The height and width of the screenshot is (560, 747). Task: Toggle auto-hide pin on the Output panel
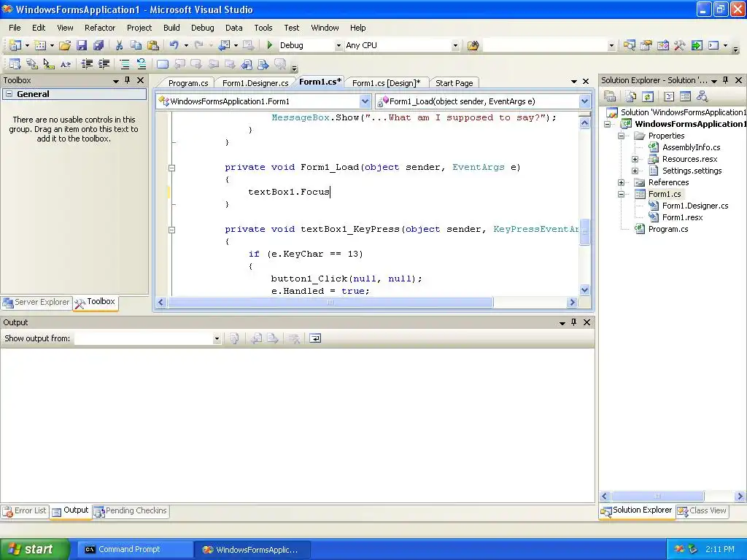click(x=573, y=322)
